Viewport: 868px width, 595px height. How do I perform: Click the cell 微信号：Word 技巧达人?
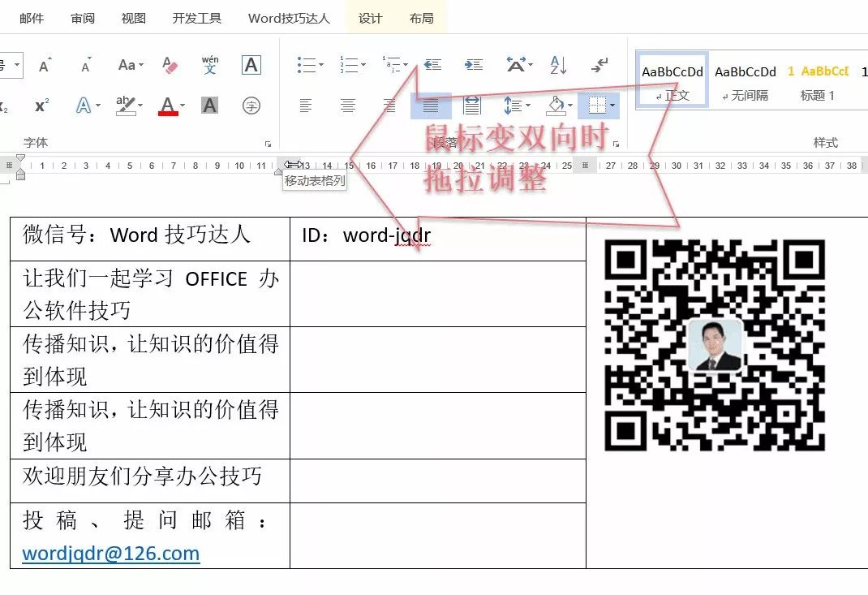pyautogui.click(x=150, y=239)
